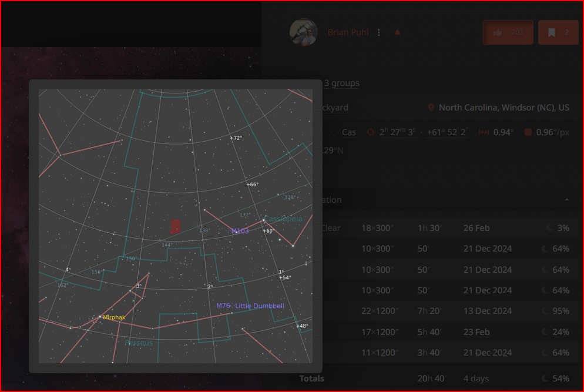
Task: Click the red field-of-view rectangle on sky map
Action: coord(176,226)
